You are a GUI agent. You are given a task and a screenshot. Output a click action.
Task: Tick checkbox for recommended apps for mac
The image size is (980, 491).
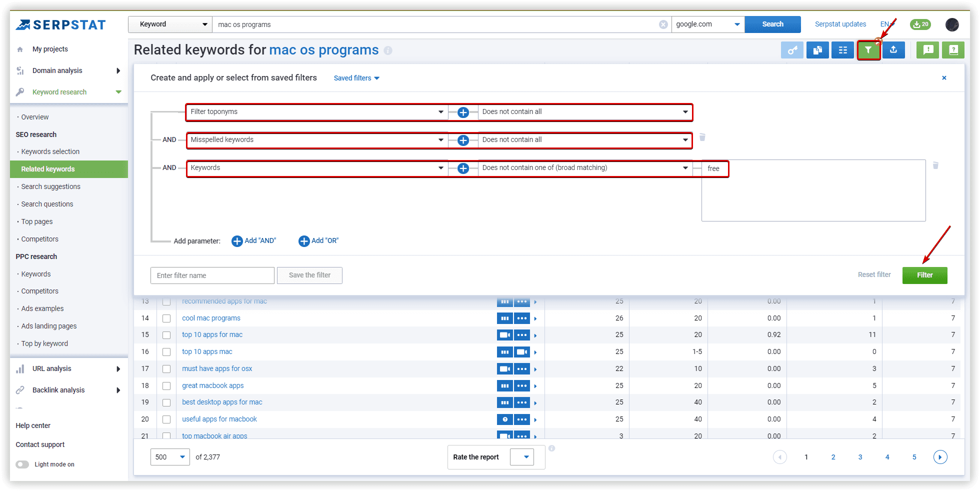pyautogui.click(x=166, y=301)
